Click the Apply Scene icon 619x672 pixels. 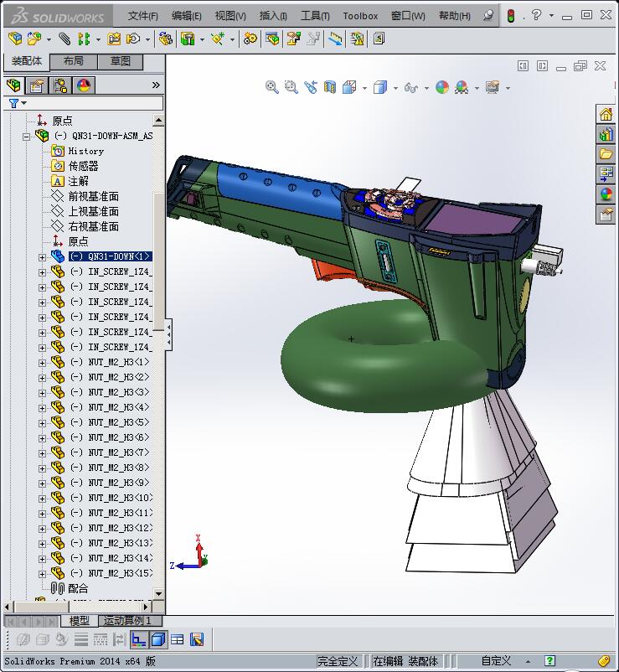[462, 87]
